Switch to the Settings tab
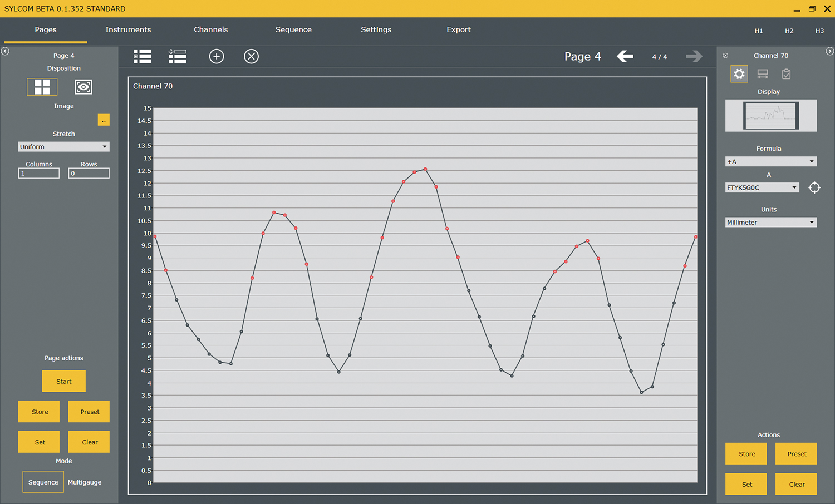This screenshot has height=504, width=835. tap(376, 29)
